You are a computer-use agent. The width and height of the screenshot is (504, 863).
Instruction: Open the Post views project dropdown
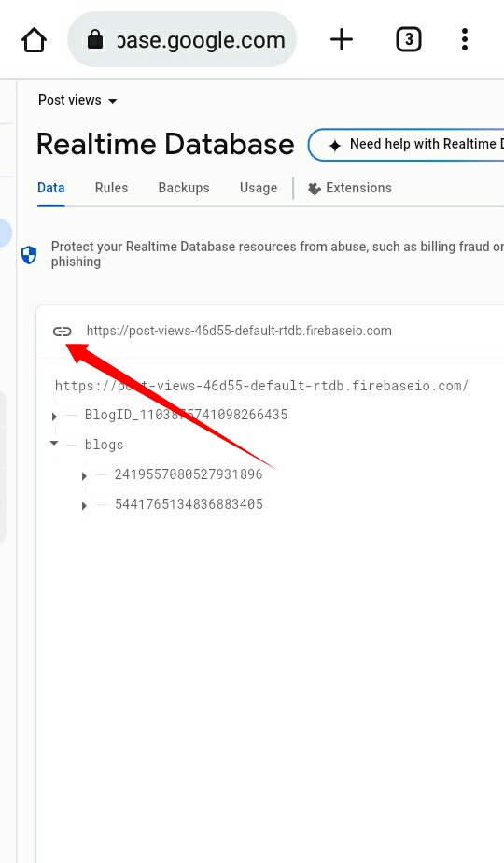[x=77, y=100]
